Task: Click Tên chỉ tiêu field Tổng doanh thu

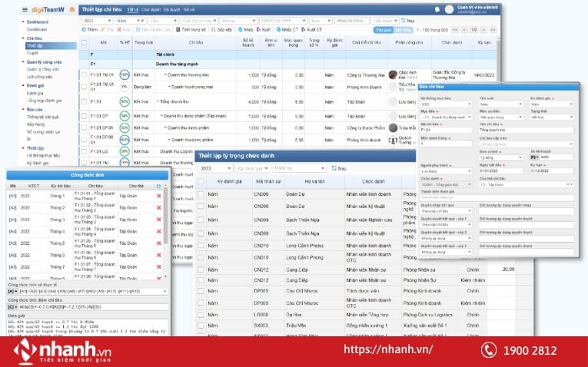Action: point(527,131)
